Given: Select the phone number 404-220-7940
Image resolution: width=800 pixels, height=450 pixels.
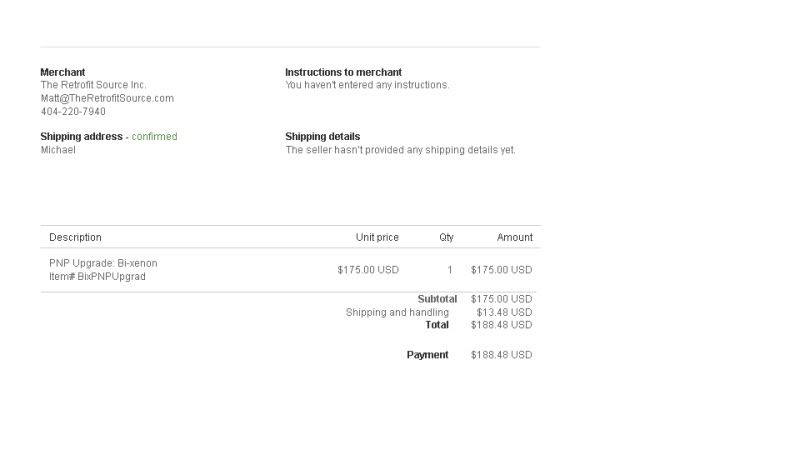Looking at the screenshot, I should [x=73, y=111].
